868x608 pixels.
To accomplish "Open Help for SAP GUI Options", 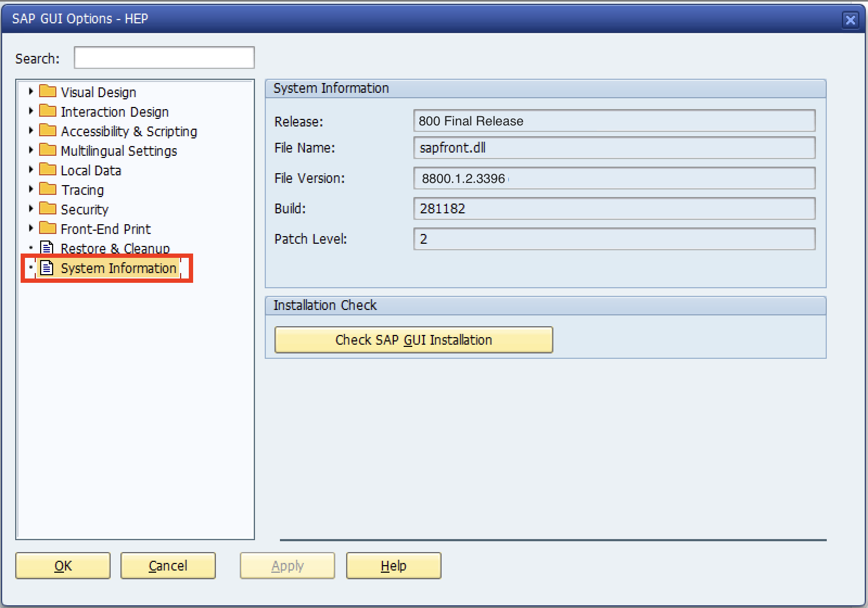I will coord(393,566).
